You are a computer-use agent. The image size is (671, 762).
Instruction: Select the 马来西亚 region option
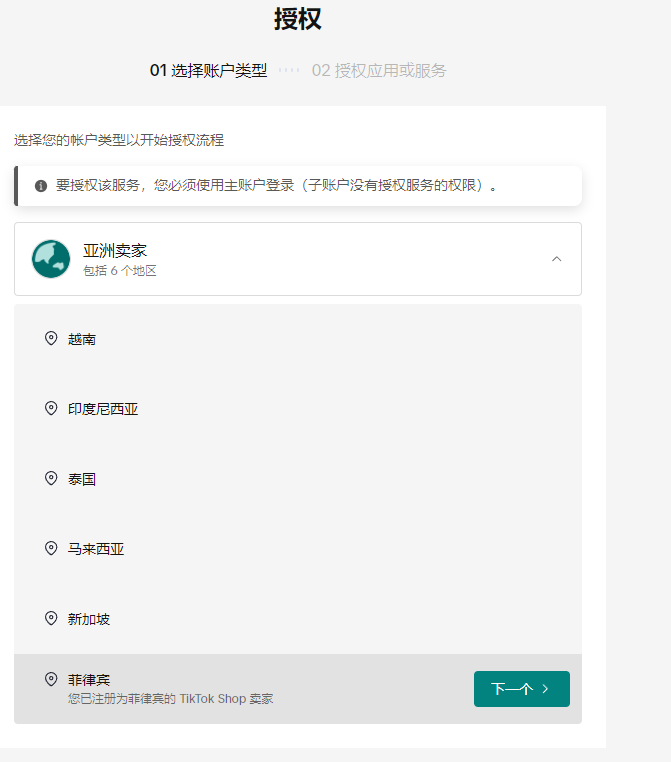pyautogui.click(x=96, y=550)
